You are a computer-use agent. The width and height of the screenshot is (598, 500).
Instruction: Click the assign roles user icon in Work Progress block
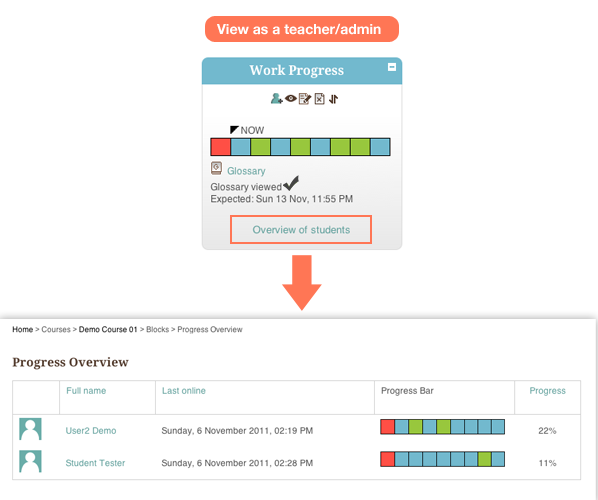click(x=276, y=99)
